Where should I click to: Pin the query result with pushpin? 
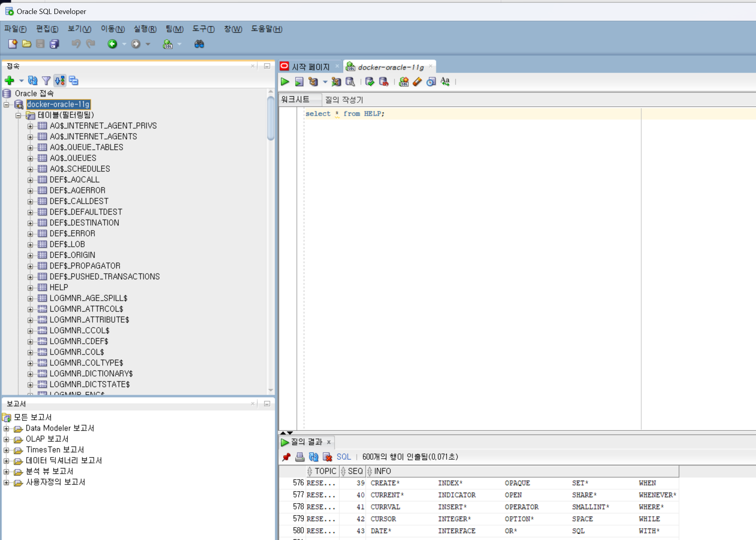coord(286,457)
